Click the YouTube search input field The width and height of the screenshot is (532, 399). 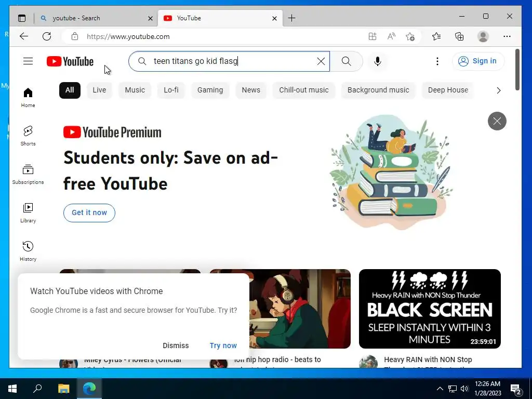[x=229, y=61]
